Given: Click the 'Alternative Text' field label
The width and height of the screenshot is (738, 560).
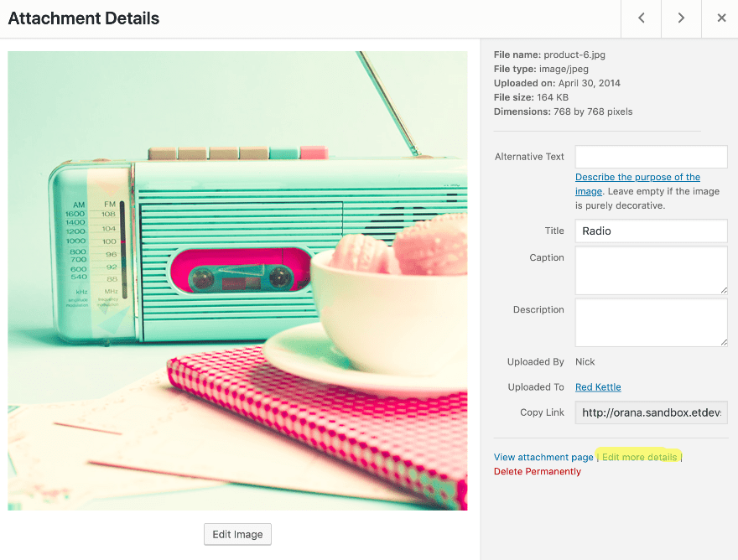Looking at the screenshot, I should pyautogui.click(x=529, y=157).
